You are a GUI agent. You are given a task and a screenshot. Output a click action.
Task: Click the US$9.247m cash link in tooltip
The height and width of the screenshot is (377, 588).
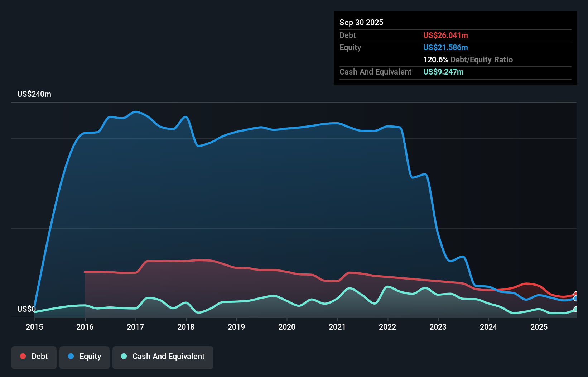click(x=443, y=72)
